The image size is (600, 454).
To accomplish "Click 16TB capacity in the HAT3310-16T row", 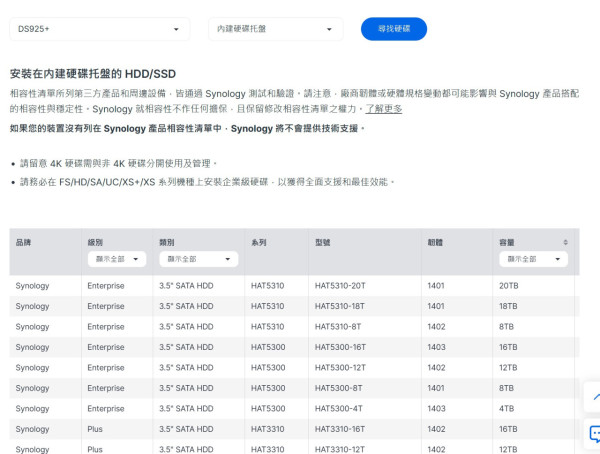I will click(508, 429).
